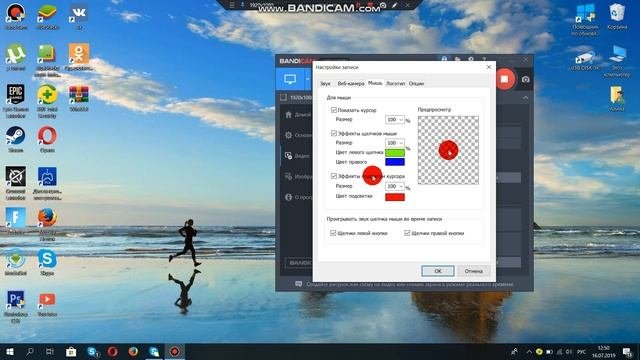Viewport: 640px width, 360px height.
Task: Open the Windows Start menu
Action: [10, 351]
